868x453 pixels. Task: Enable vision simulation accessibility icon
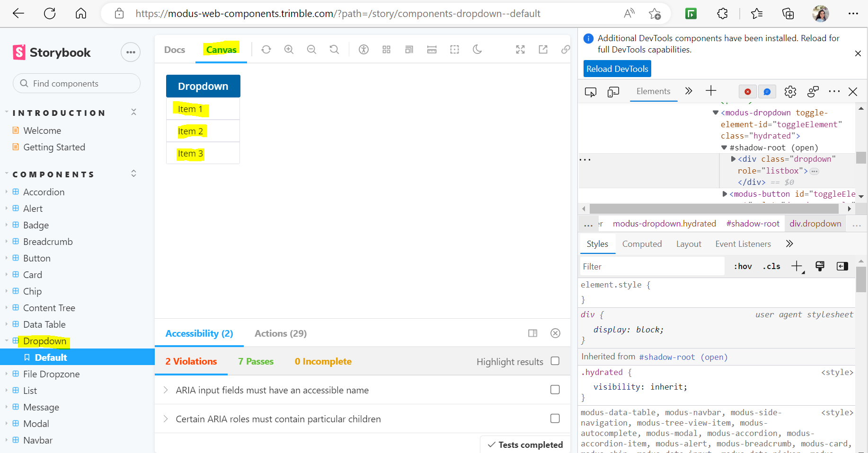click(x=363, y=49)
